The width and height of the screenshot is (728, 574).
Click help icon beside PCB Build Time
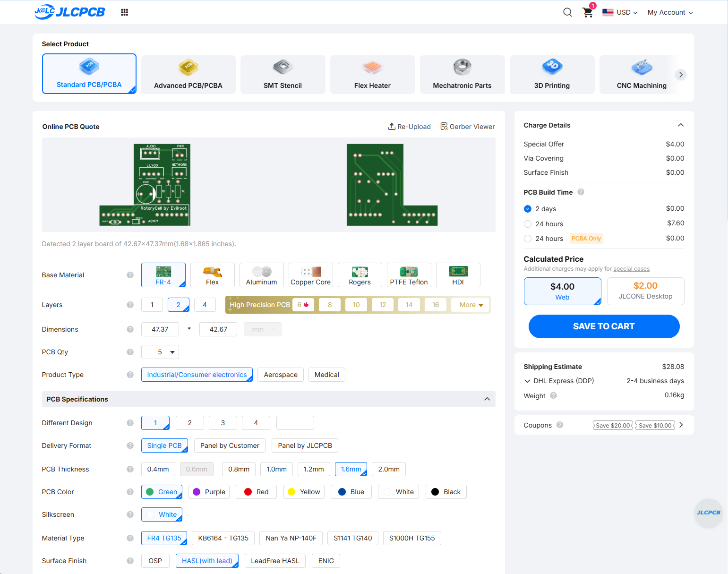(x=581, y=192)
